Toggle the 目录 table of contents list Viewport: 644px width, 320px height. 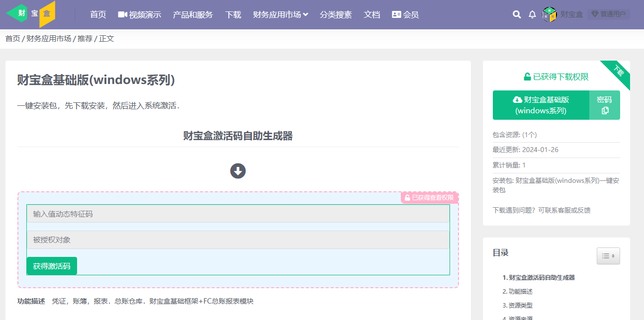(608, 256)
